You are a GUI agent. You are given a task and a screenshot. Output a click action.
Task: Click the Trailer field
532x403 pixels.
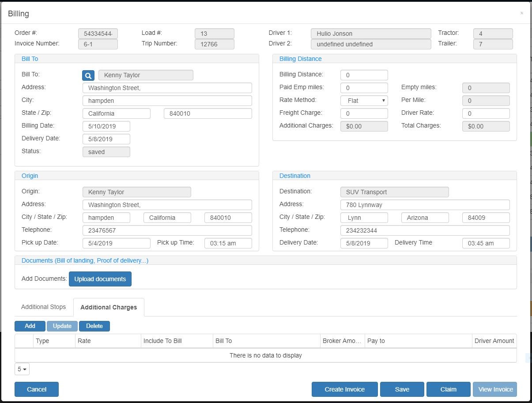click(493, 44)
